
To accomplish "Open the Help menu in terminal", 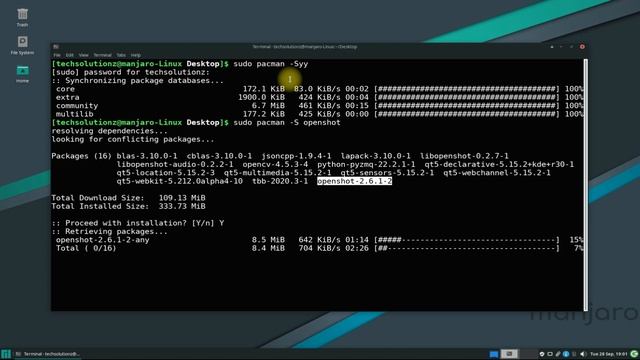I will coord(136,55).
